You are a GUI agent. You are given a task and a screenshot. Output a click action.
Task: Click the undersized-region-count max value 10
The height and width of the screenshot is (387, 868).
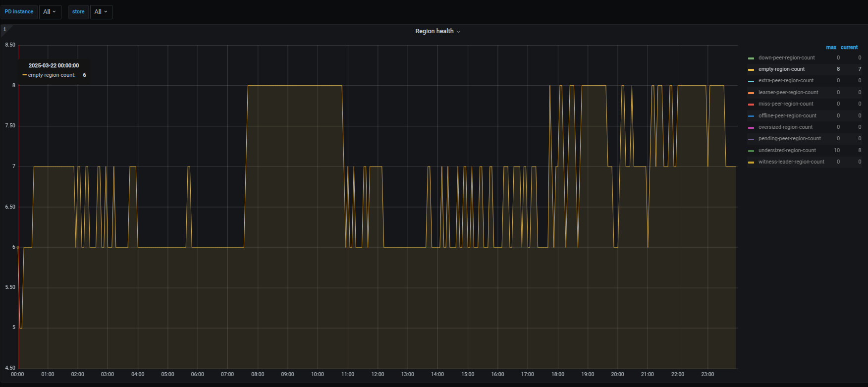[837, 151]
